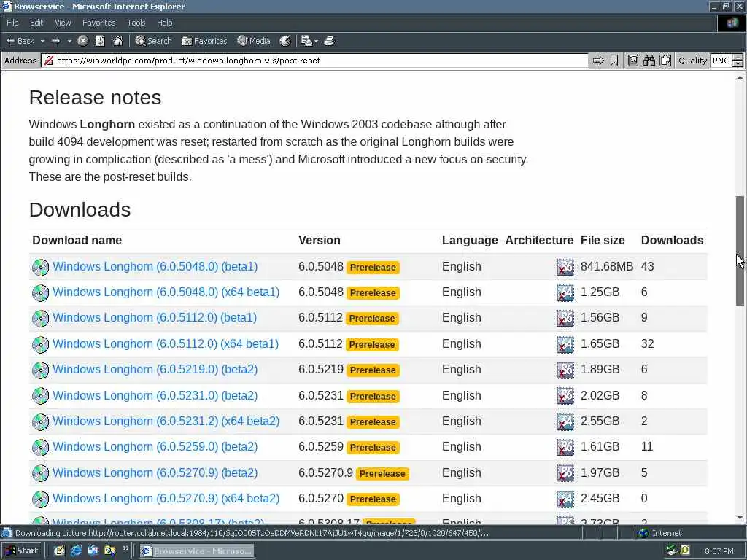Click the File size value 1.97GB

[600, 472]
